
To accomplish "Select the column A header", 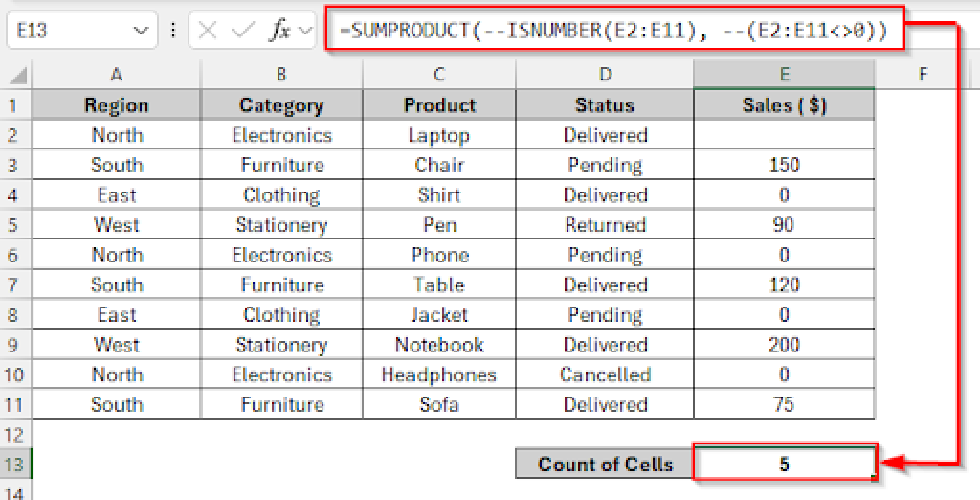I will coord(116,74).
